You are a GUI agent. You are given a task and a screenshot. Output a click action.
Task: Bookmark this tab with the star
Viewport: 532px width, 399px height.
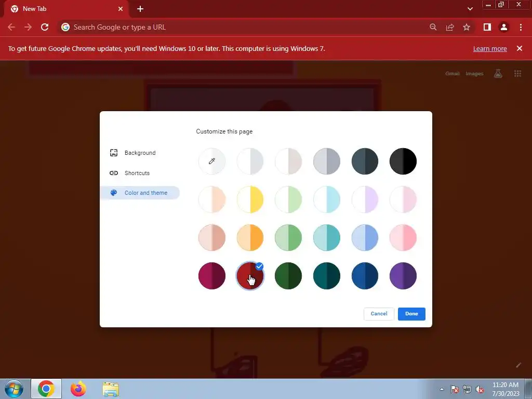pos(467,27)
